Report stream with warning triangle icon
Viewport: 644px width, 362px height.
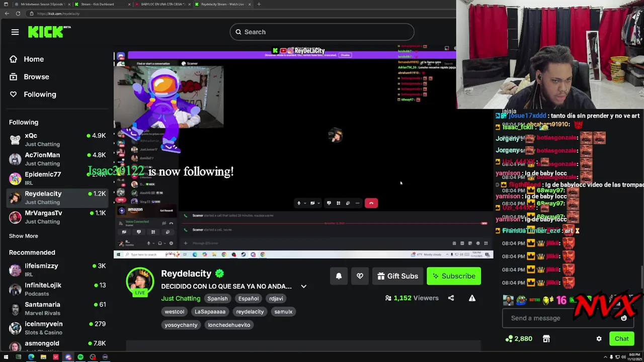(x=472, y=298)
